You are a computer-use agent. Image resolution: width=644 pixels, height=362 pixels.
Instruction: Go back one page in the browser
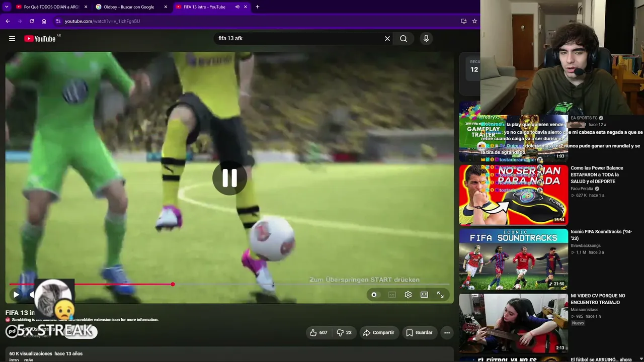click(8, 21)
